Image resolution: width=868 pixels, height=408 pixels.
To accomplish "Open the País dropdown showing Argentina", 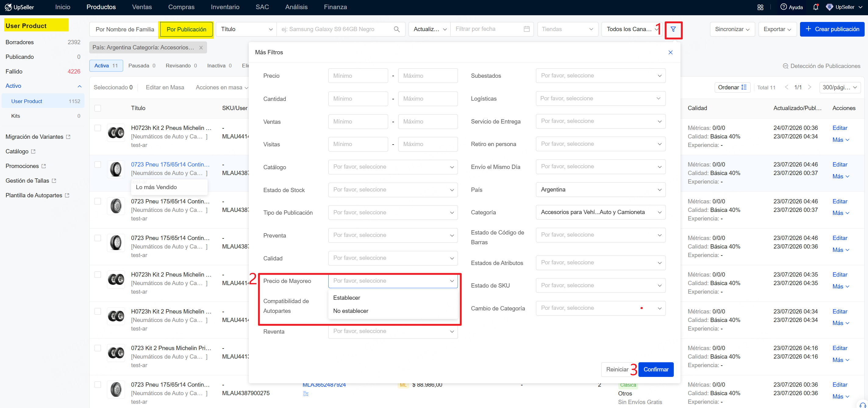I will pos(600,190).
